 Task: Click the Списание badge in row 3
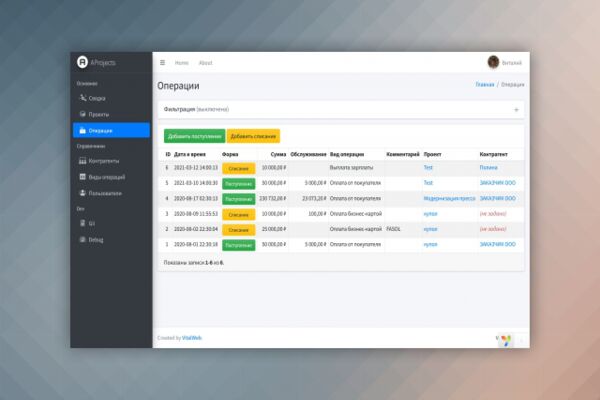click(238, 214)
